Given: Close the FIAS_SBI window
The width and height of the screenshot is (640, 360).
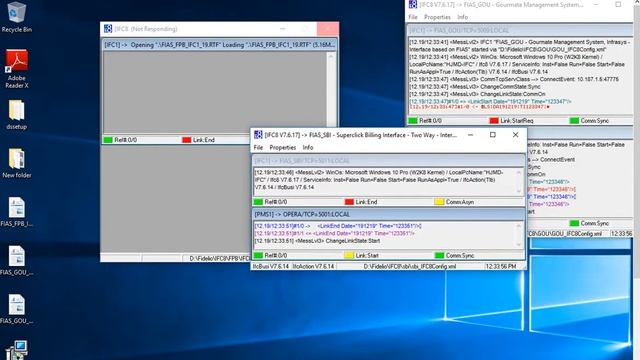Looking at the screenshot, I should (516, 135).
